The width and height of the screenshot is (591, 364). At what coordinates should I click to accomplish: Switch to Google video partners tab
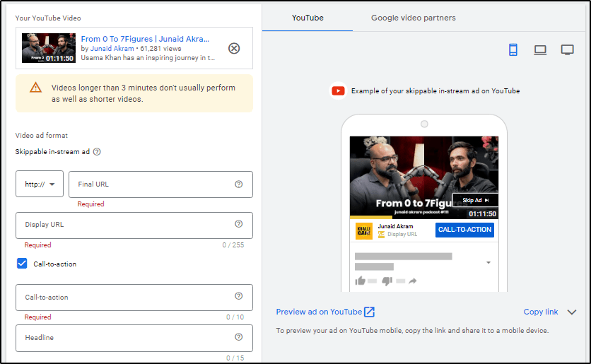pos(413,18)
